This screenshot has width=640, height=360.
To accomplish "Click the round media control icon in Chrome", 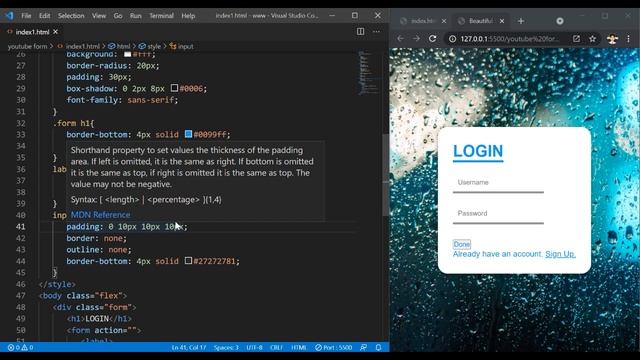I will 560,21.
